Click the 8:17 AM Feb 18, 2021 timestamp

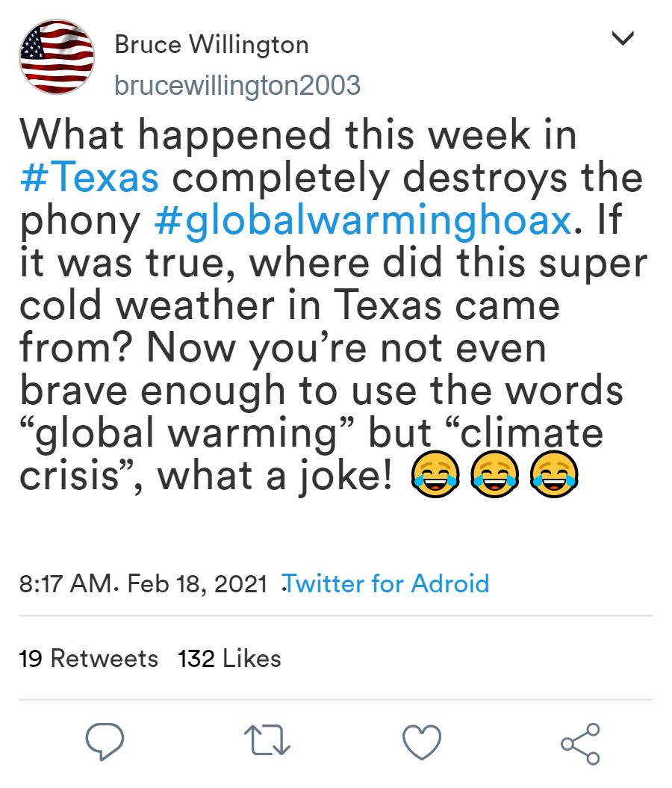click(x=143, y=583)
